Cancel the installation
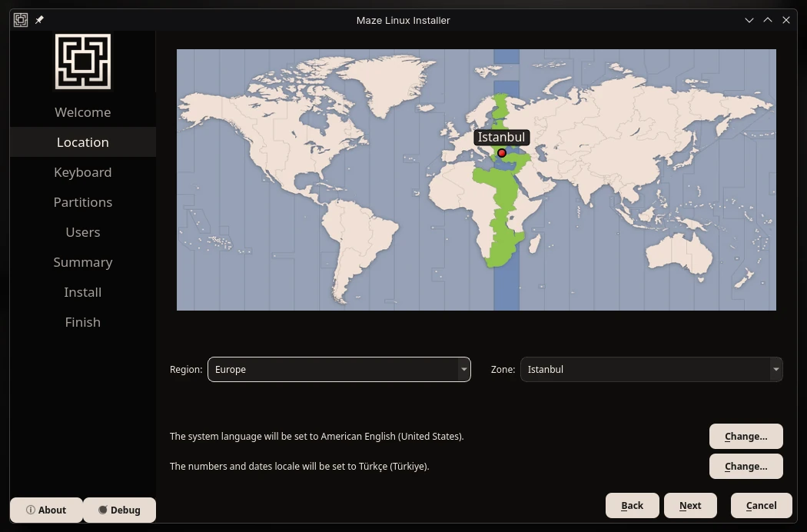Screen dimensions: 807x532 (x=761, y=506)
